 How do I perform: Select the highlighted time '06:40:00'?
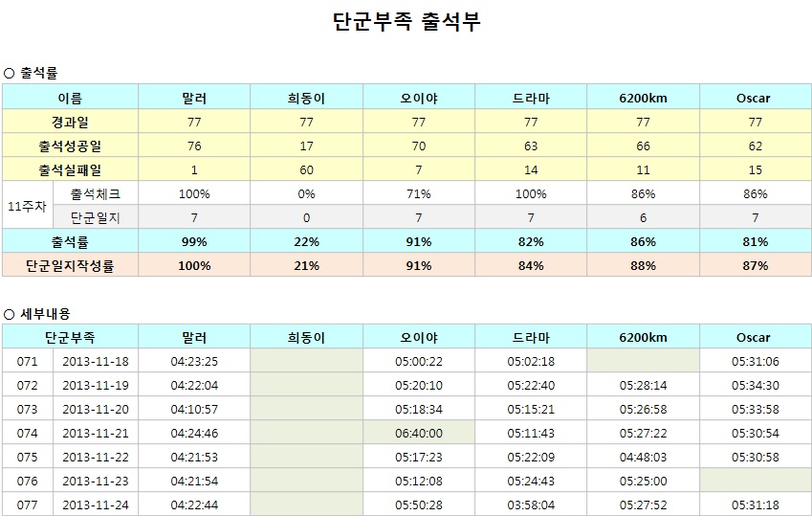418,433
